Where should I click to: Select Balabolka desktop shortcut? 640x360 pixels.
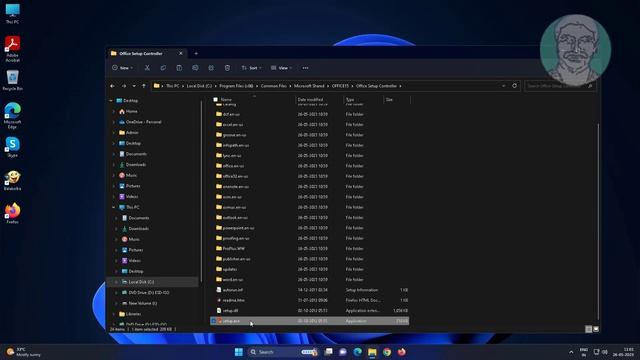(12, 180)
